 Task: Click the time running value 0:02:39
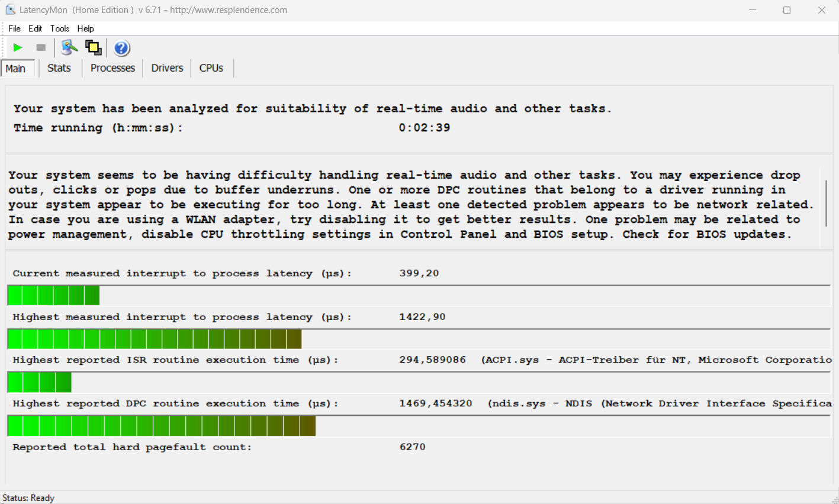tap(425, 128)
